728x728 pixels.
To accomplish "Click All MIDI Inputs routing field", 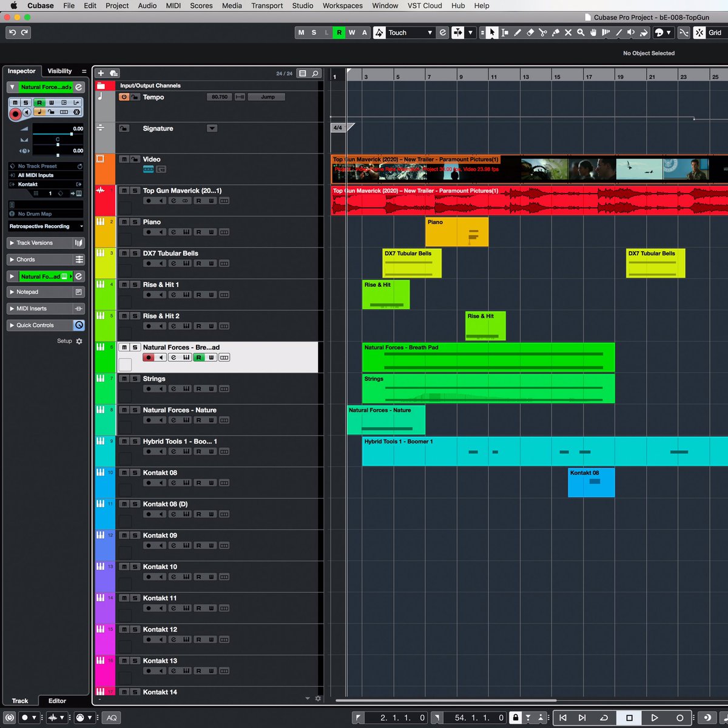I will click(46, 175).
